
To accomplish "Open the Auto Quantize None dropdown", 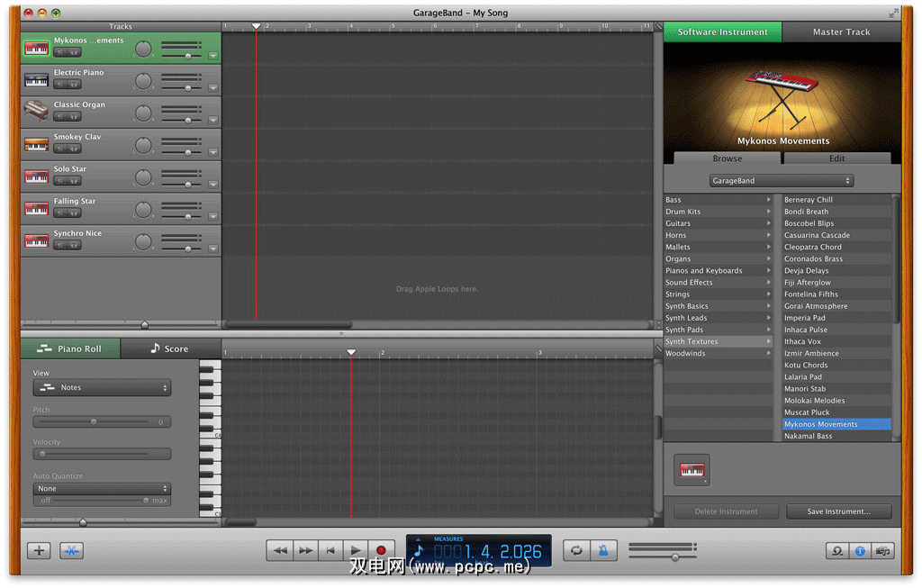I will pos(102,488).
